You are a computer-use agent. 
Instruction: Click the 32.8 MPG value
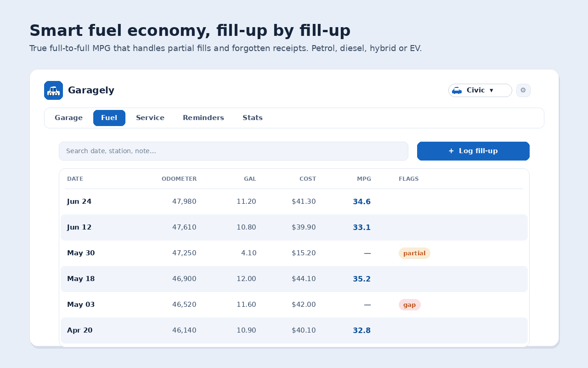(362, 330)
